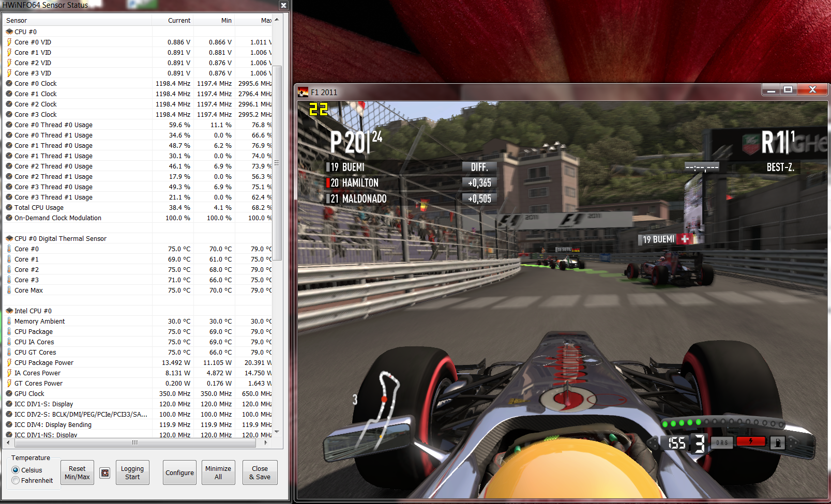Select the Core #3 Thread #0 Usage row label
831x504 pixels.
(53, 187)
